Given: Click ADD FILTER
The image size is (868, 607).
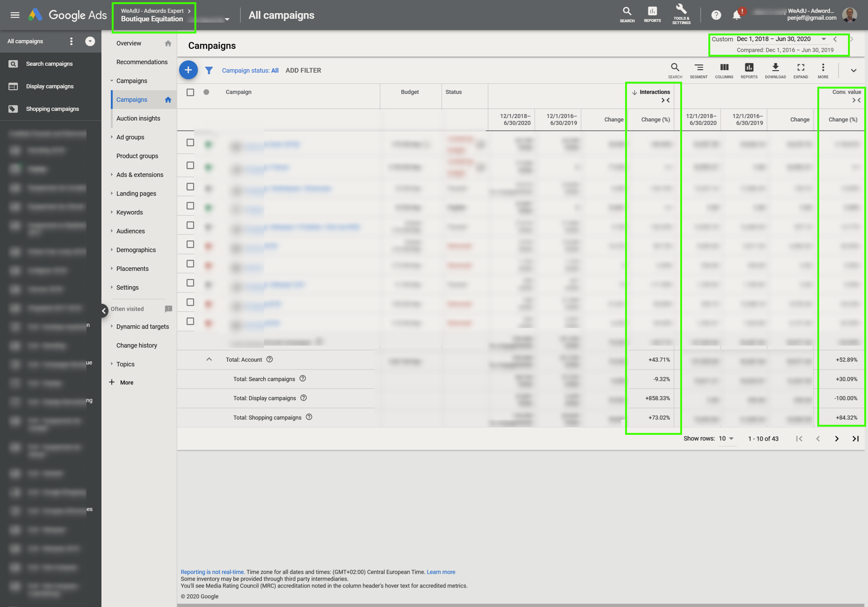Looking at the screenshot, I should coord(303,70).
